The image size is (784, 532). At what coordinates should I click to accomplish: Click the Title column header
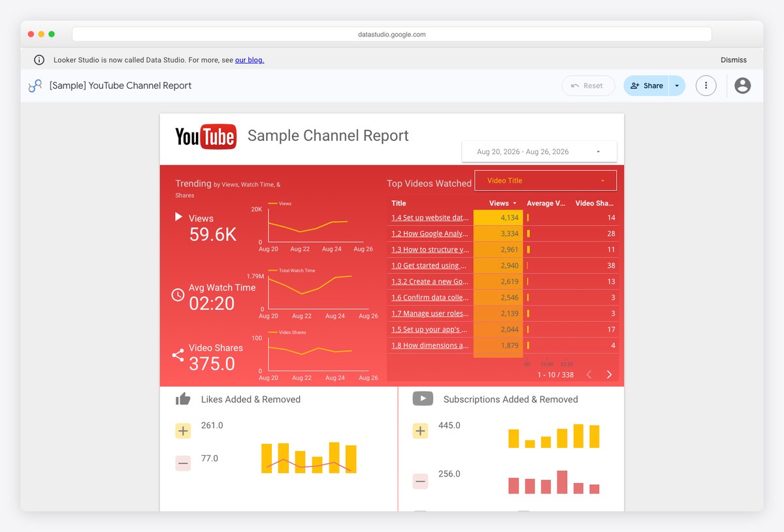pos(399,203)
